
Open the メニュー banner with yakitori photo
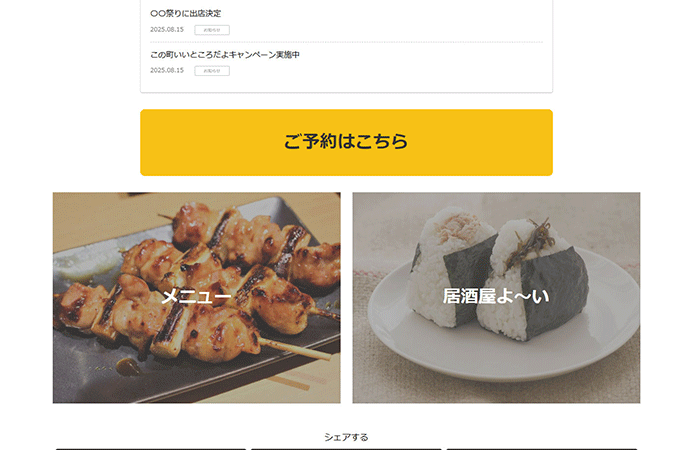(196, 298)
